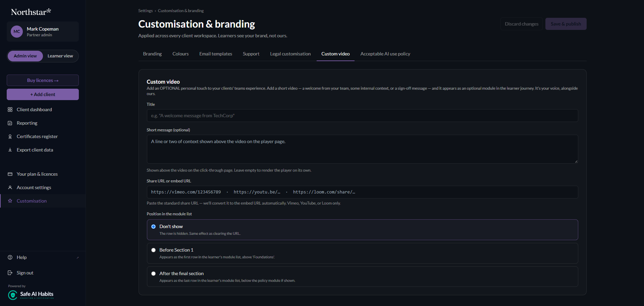644x306 pixels.
Task: Click the Sign out arrow icon
Action: [x=10, y=273]
